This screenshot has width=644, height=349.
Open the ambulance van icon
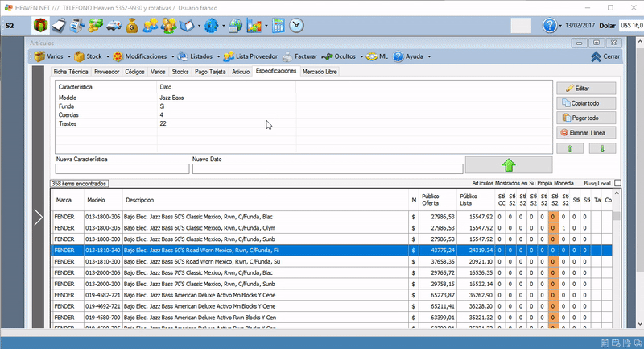click(x=114, y=26)
